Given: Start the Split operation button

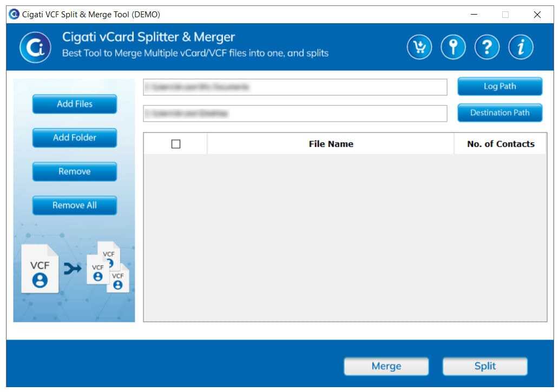Looking at the screenshot, I should (485, 367).
